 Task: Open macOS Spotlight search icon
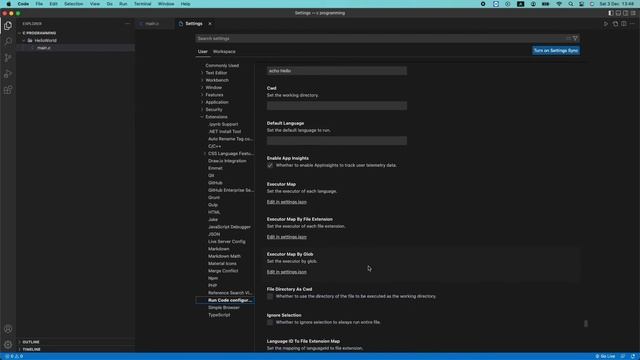tap(571, 4)
